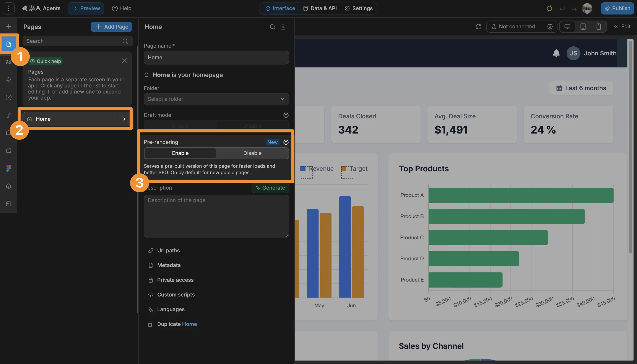637x364 pixels.
Task: Click the Add Page button
Action: click(x=111, y=27)
